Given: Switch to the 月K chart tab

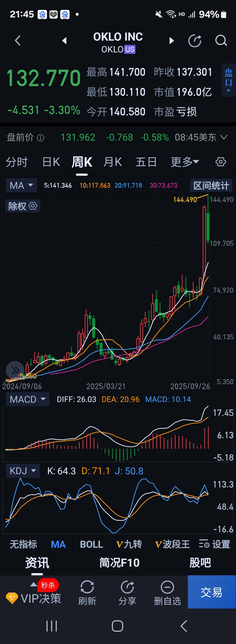Looking at the screenshot, I should (113, 162).
